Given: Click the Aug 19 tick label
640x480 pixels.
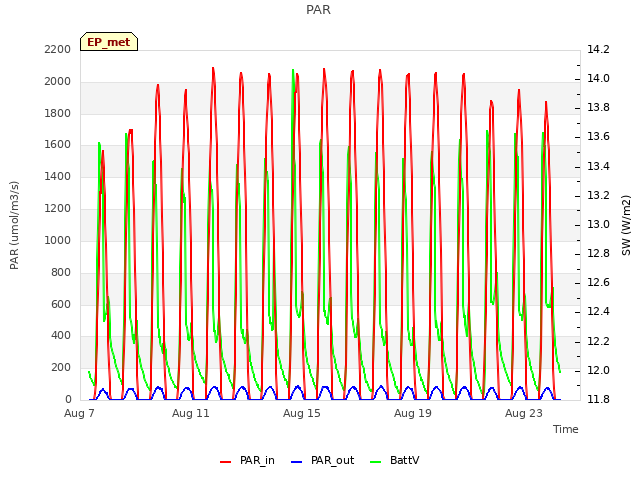Looking at the screenshot, I should pos(413,413).
